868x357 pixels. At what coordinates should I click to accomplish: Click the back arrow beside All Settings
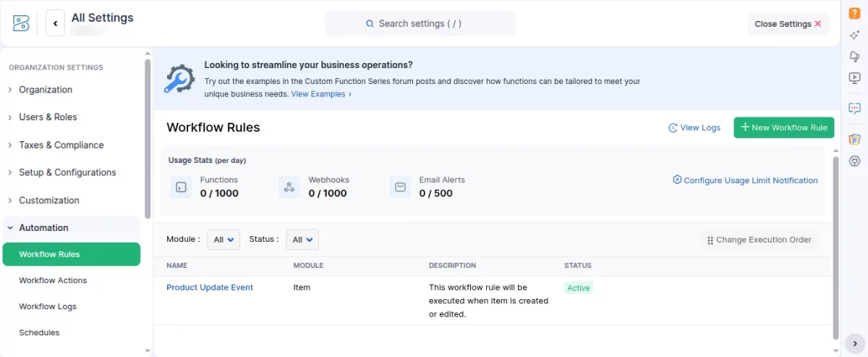click(55, 23)
